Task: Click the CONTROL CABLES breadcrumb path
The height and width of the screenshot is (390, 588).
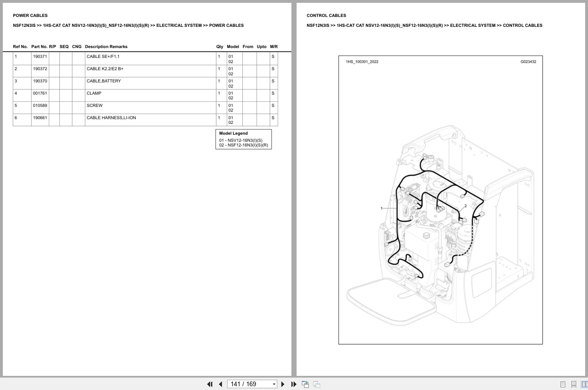Action: 424,25
